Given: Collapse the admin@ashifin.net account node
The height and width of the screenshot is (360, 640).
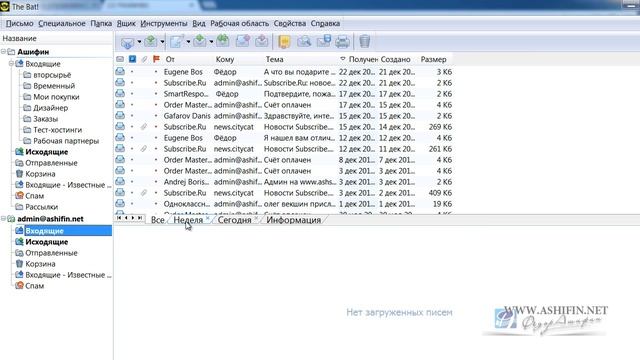Looking at the screenshot, I should 3,219.
